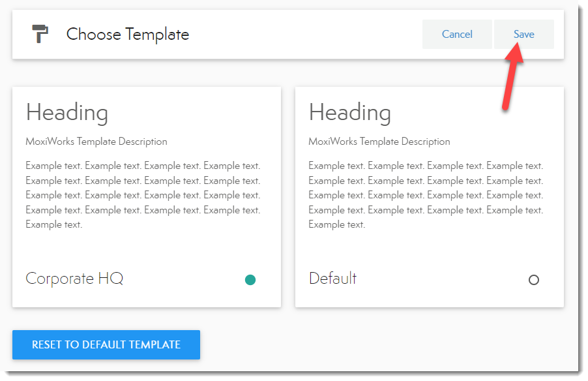Choose the Default template radio button
This screenshot has height=381, width=588.
pyautogui.click(x=534, y=280)
